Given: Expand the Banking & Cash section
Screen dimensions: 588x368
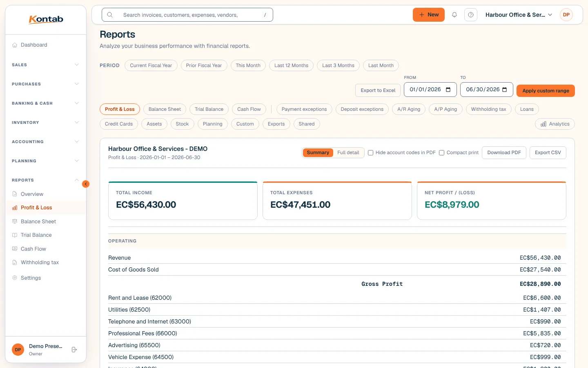Looking at the screenshot, I should pos(46,103).
